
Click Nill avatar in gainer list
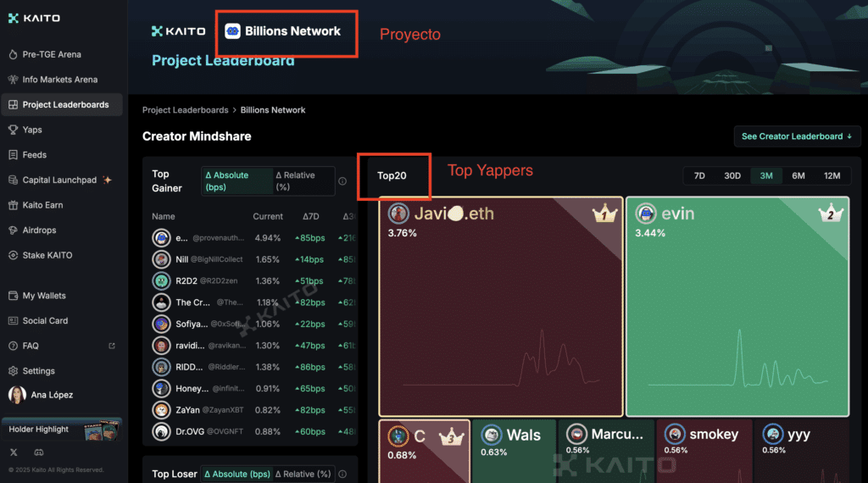(161, 259)
